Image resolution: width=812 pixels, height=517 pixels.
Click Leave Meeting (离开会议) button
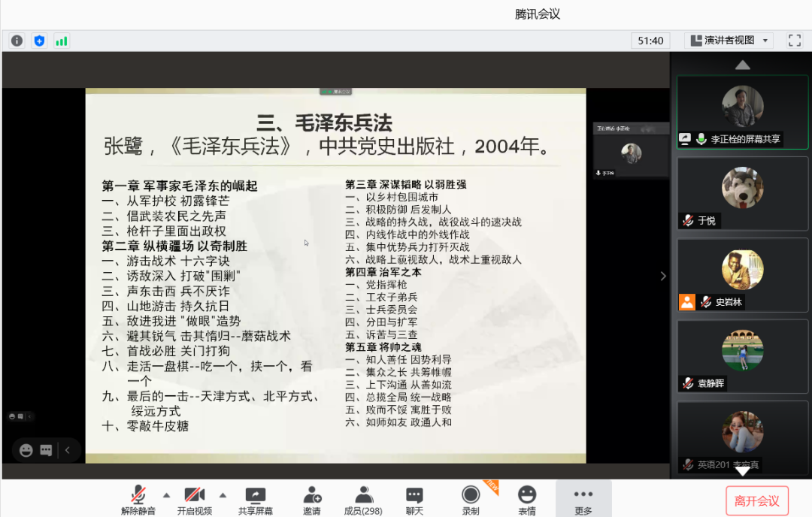756,501
